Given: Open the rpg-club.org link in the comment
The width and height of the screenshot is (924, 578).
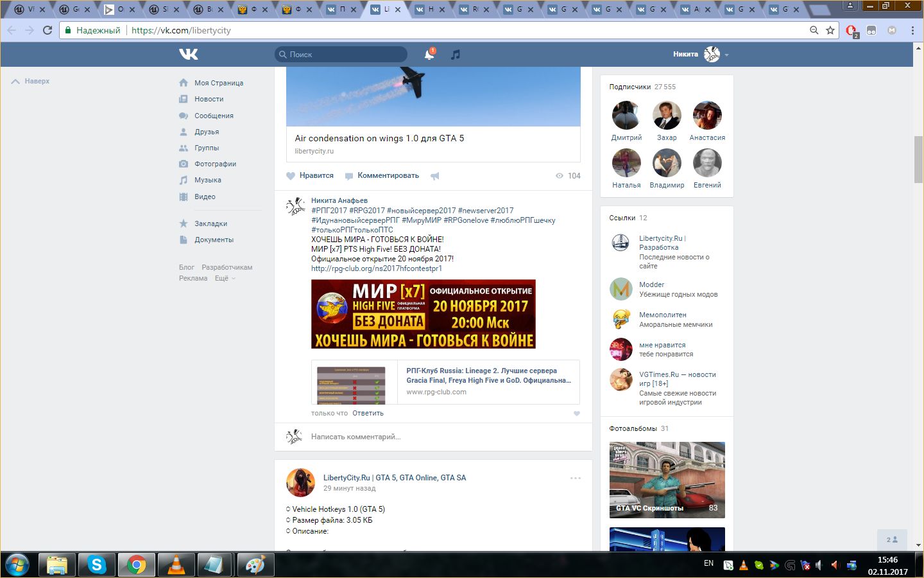Looking at the screenshot, I should point(377,268).
